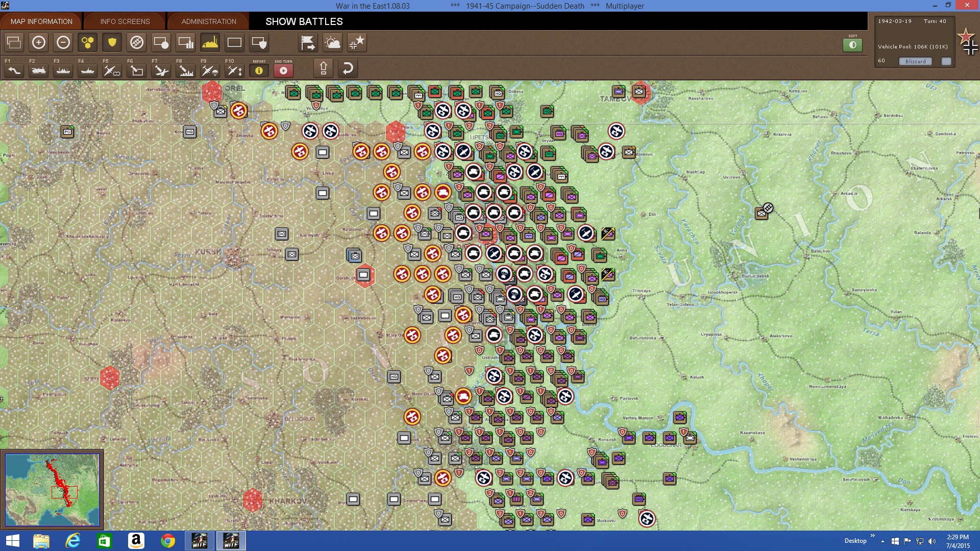Click the upward arrow button
980x551 pixels.
pyautogui.click(x=324, y=68)
